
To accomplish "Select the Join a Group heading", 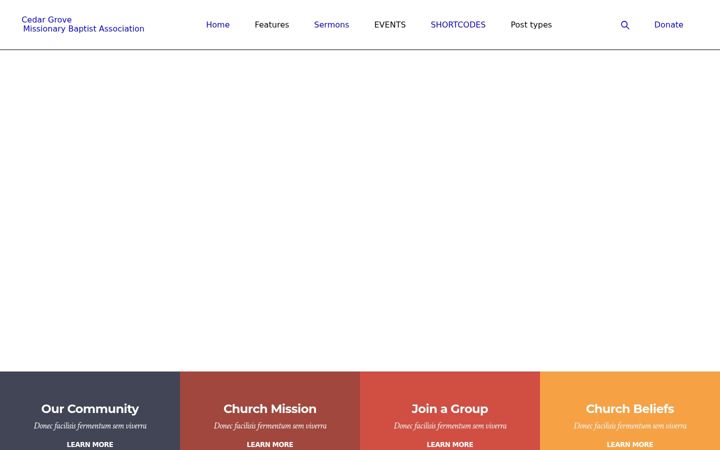I will click(450, 409).
